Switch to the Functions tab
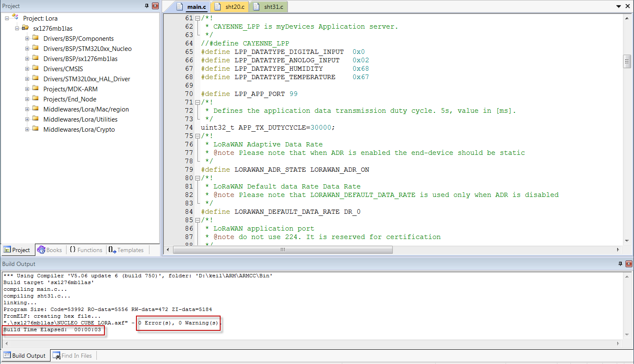The width and height of the screenshot is (634, 364). pyautogui.click(x=86, y=250)
